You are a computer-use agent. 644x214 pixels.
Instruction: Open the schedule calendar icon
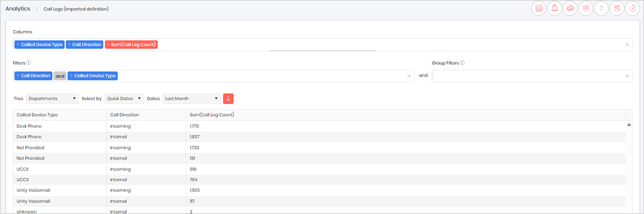pos(539,8)
